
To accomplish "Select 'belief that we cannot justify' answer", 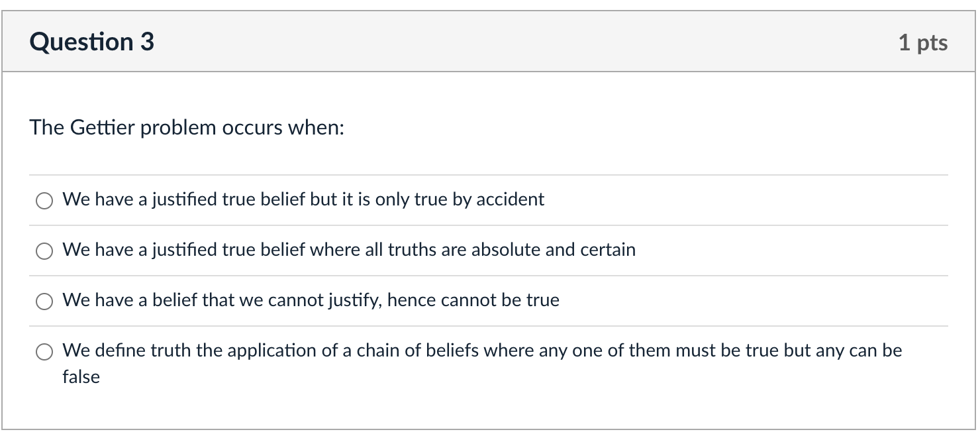I will point(44,301).
